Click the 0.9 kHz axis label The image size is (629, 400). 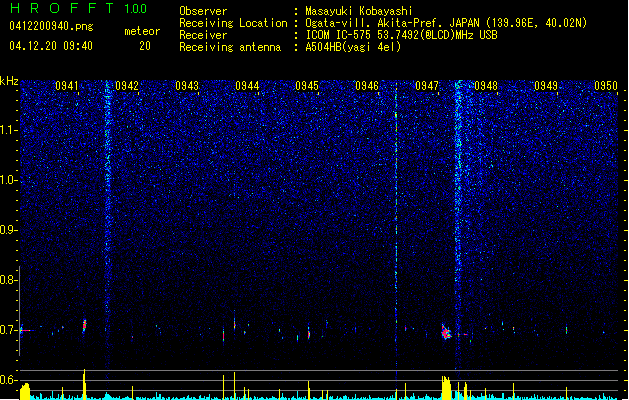[x=8, y=230]
